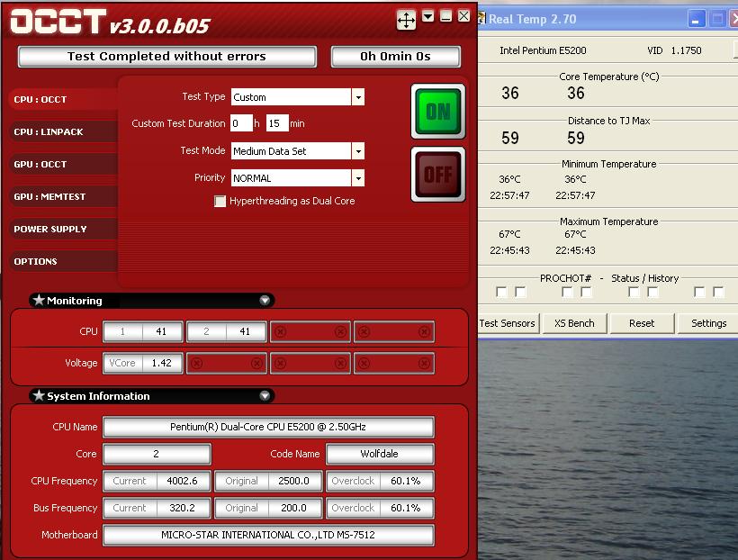
Task: Open the Test Mode dropdown
Action: point(358,151)
